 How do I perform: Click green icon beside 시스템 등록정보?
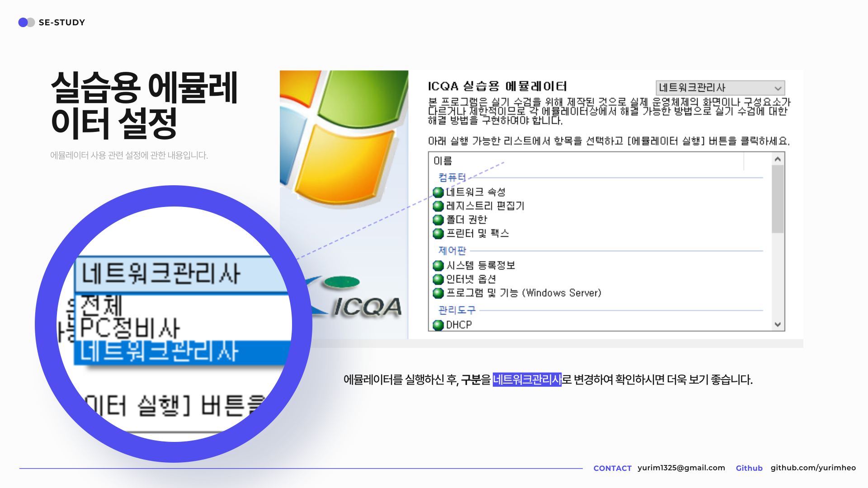click(x=438, y=266)
